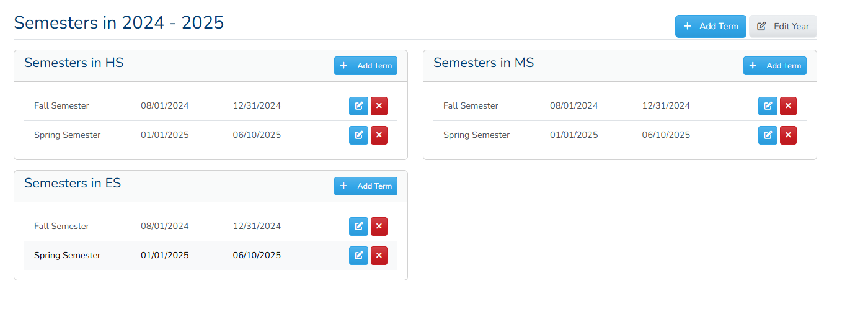Screen dimensions: 868x332
Task: Delete the ES Spring Semester term
Action: point(379,256)
